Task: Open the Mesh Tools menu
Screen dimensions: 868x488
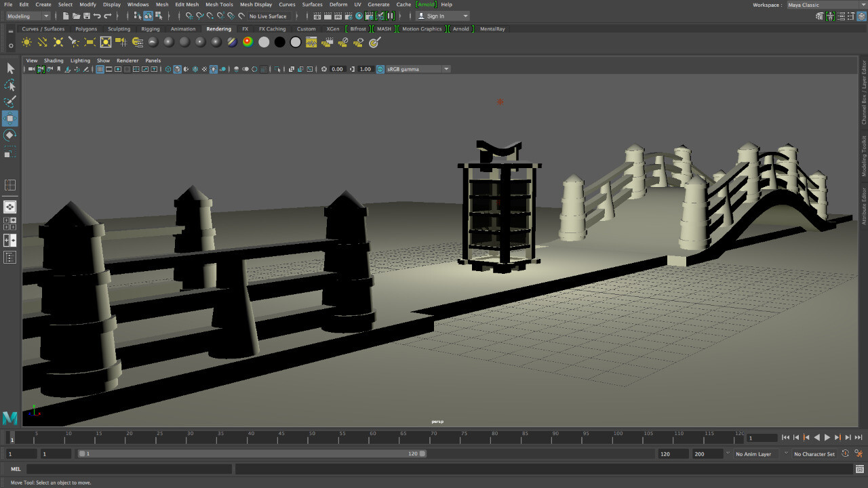Action: 219,4
